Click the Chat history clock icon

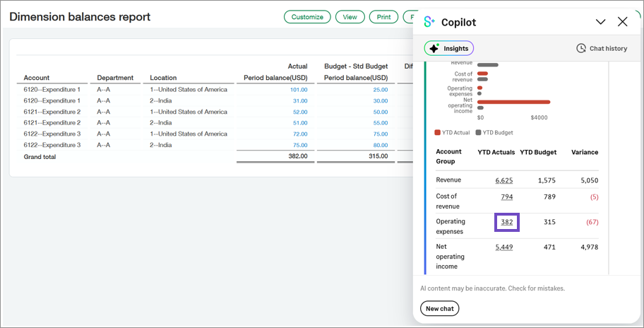pyautogui.click(x=580, y=48)
